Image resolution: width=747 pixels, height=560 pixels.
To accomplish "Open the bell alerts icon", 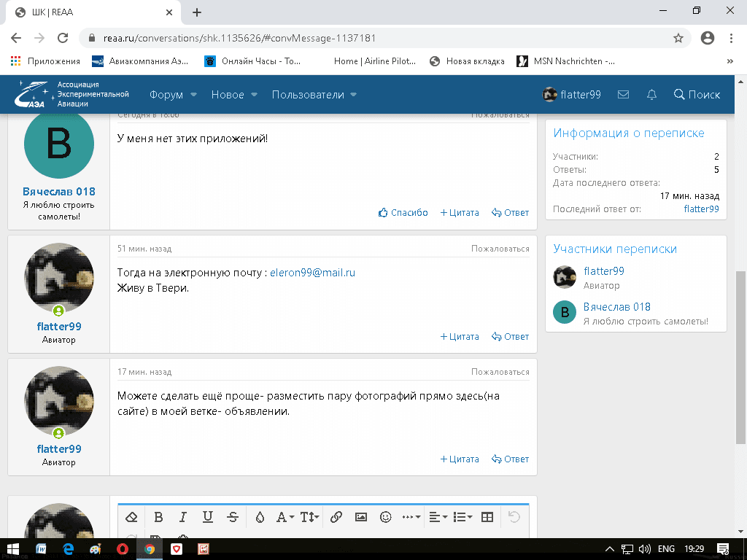I will (x=652, y=95).
